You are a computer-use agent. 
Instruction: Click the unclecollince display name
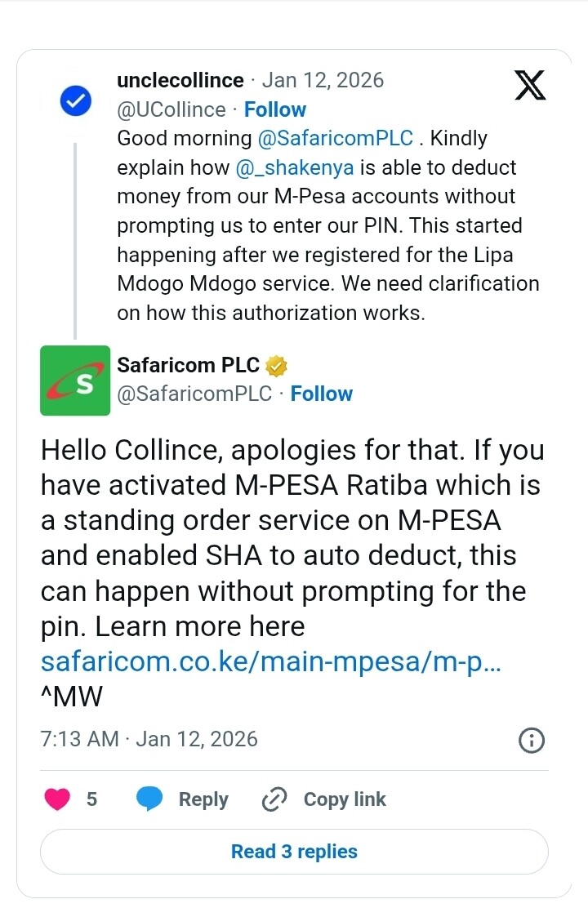(x=180, y=81)
